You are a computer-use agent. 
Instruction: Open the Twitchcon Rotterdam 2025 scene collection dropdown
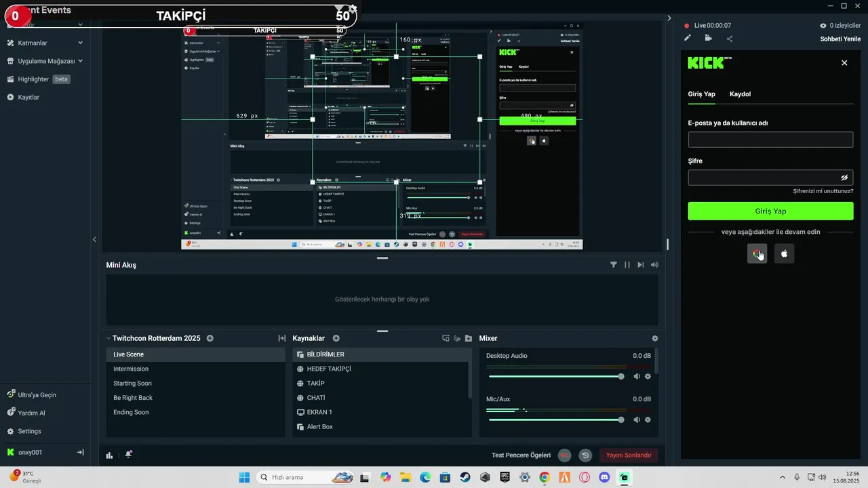108,338
